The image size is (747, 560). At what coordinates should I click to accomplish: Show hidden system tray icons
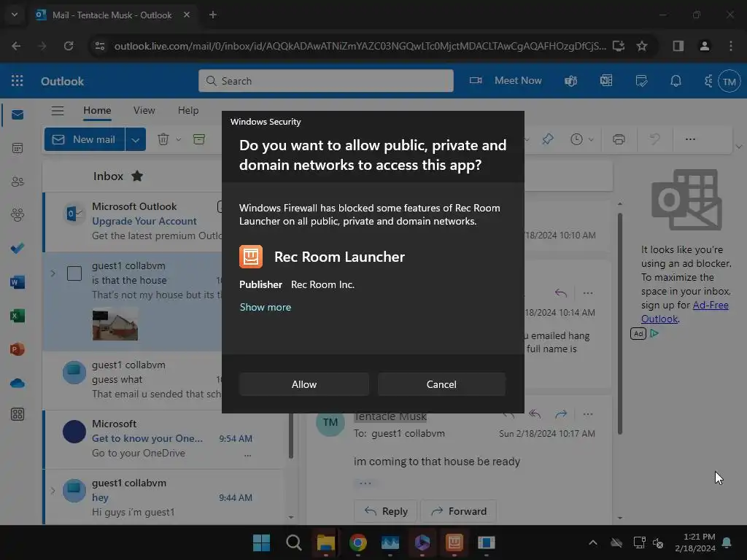[592, 542]
